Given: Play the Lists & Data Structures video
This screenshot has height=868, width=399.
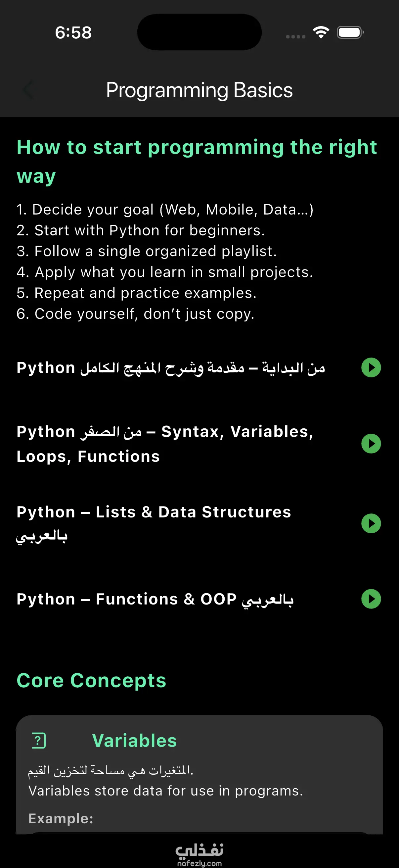Looking at the screenshot, I should coord(371,523).
